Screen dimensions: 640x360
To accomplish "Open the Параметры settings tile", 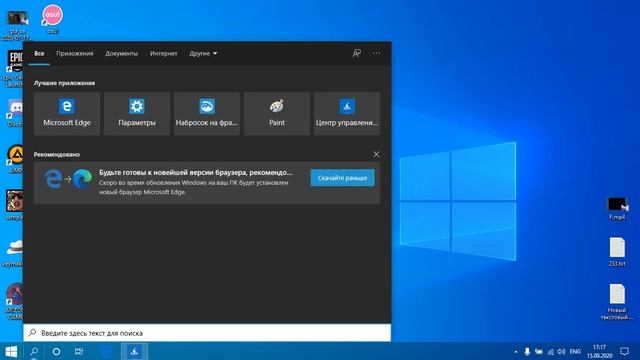I will 137,113.
